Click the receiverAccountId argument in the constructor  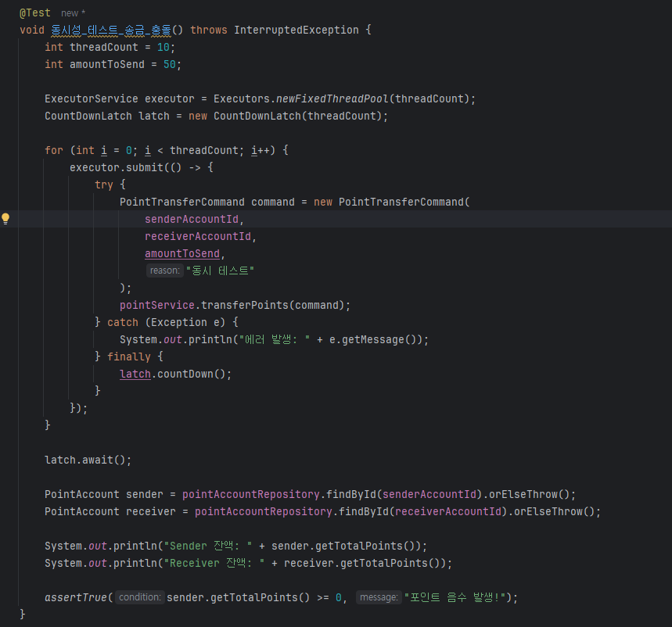[x=198, y=236]
